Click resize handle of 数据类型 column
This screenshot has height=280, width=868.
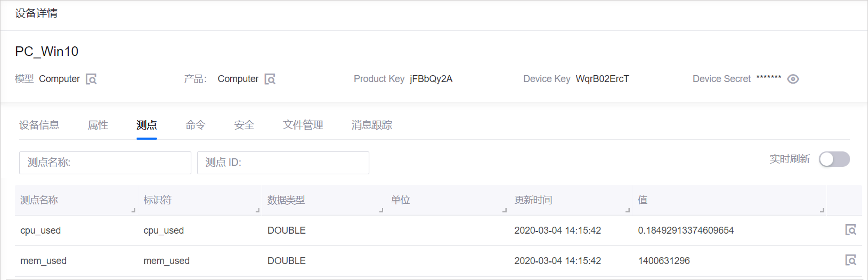click(381, 210)
